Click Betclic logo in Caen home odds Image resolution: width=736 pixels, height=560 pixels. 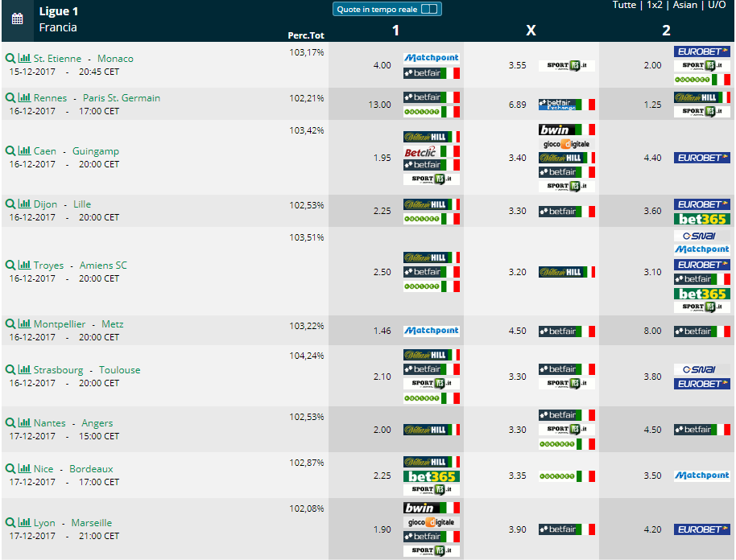tap(432, 151)
